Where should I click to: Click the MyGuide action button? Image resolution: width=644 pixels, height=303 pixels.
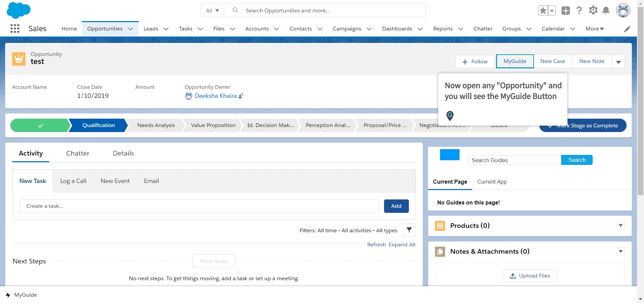(515, 61)
